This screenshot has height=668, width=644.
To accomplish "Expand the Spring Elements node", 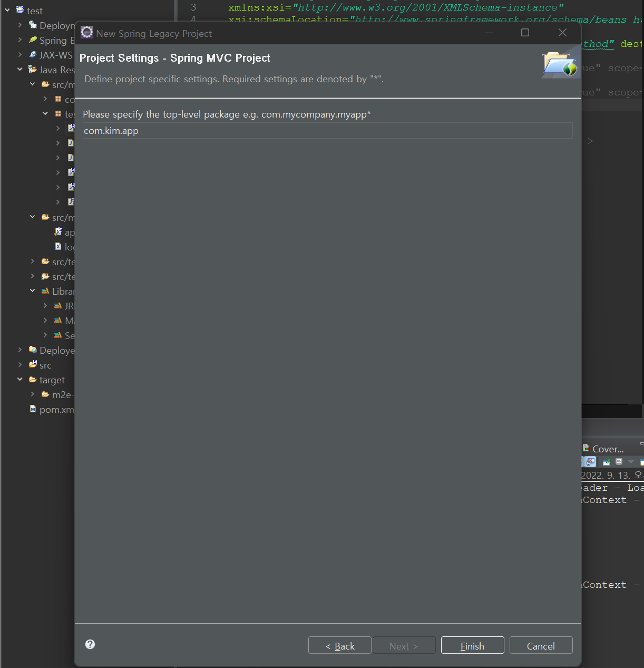I will pos(20,40).
